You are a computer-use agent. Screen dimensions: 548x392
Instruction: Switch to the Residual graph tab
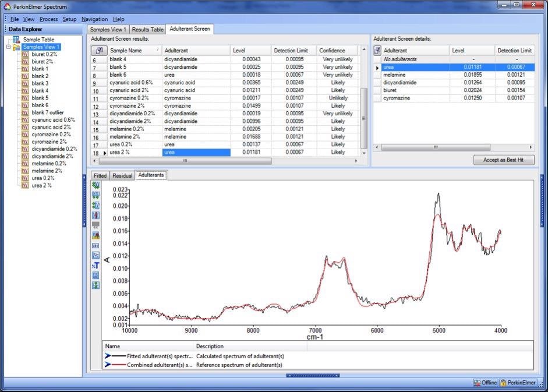(x=122, y=175)
